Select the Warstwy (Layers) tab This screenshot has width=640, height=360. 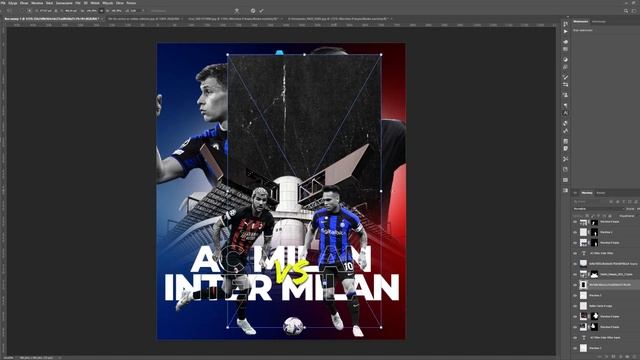pyautogui.click(x=587, y=193)
